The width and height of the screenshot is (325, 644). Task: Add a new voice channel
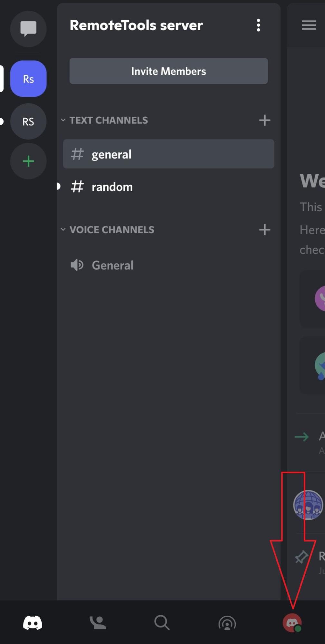(264, 230)
